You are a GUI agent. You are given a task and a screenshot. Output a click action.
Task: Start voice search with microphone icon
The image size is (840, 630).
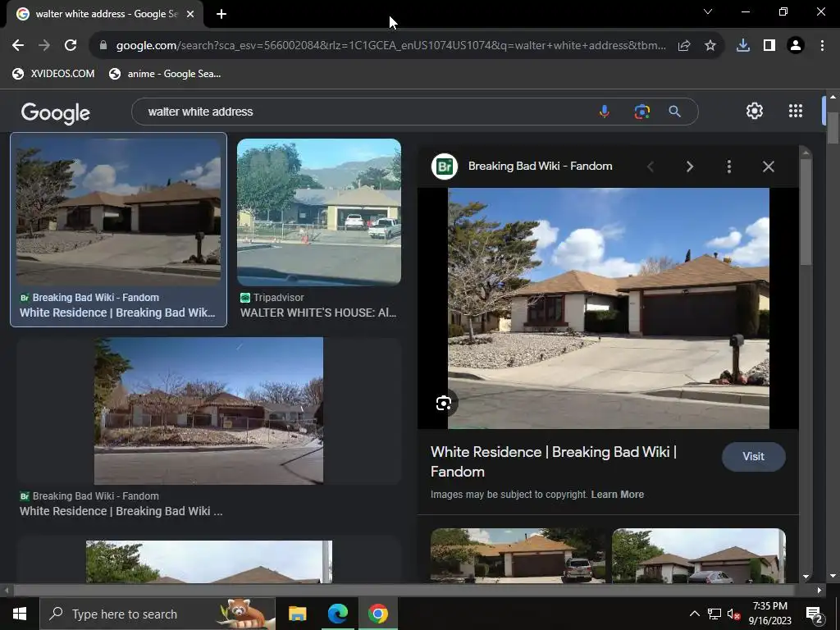[605, 112]
